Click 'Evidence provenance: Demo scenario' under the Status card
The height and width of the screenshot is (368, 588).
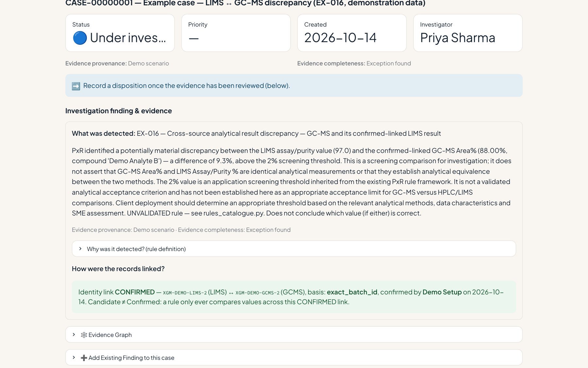[x=117, y=63]
